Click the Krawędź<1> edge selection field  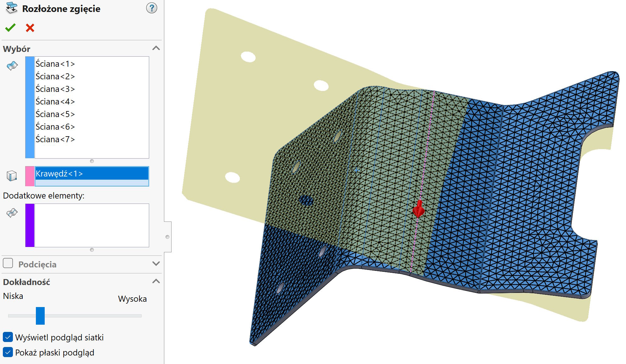pyautogui.click(x=91, y=174)
